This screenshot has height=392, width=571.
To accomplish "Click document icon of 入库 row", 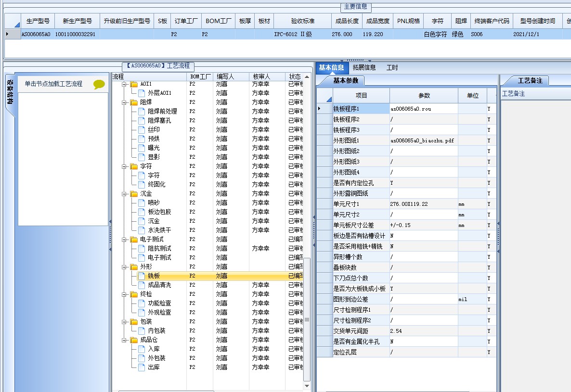I will point(142,349).
